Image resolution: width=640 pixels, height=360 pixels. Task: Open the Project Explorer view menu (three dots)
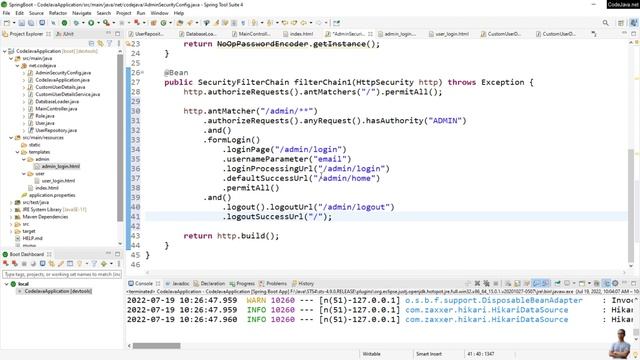119,43
